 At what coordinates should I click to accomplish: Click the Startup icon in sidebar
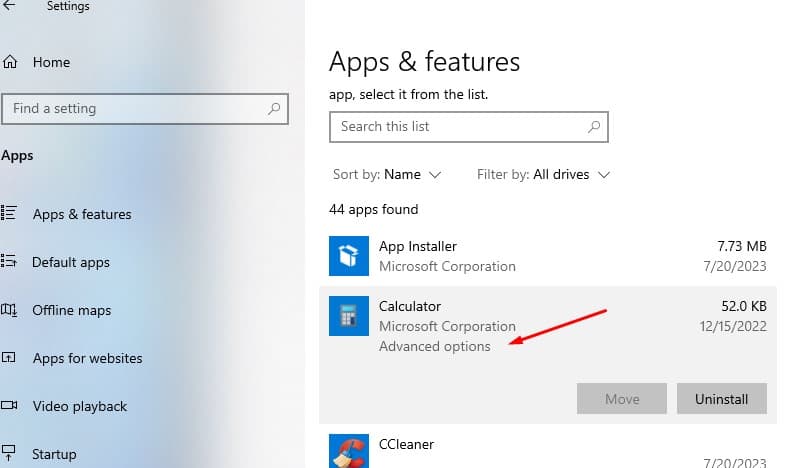9,453
